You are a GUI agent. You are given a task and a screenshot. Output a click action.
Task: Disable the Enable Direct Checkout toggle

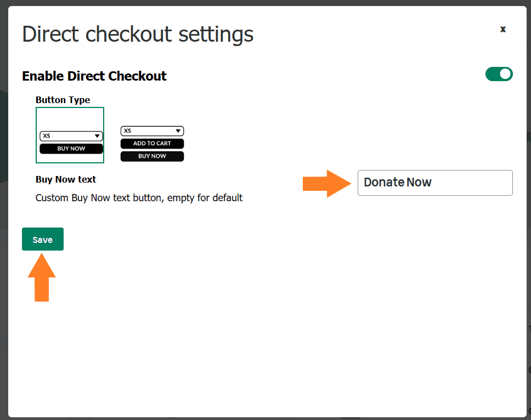499,74
